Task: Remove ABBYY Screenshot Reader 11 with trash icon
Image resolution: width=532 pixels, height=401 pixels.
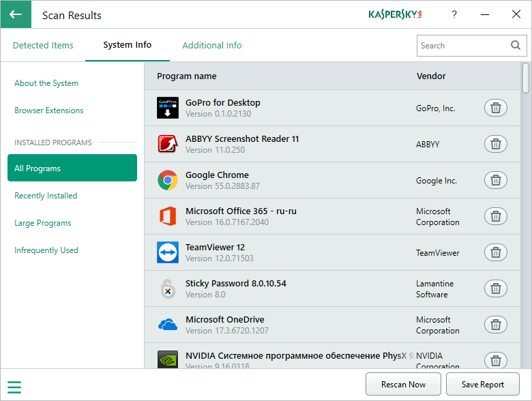Action: click(496, 144)
